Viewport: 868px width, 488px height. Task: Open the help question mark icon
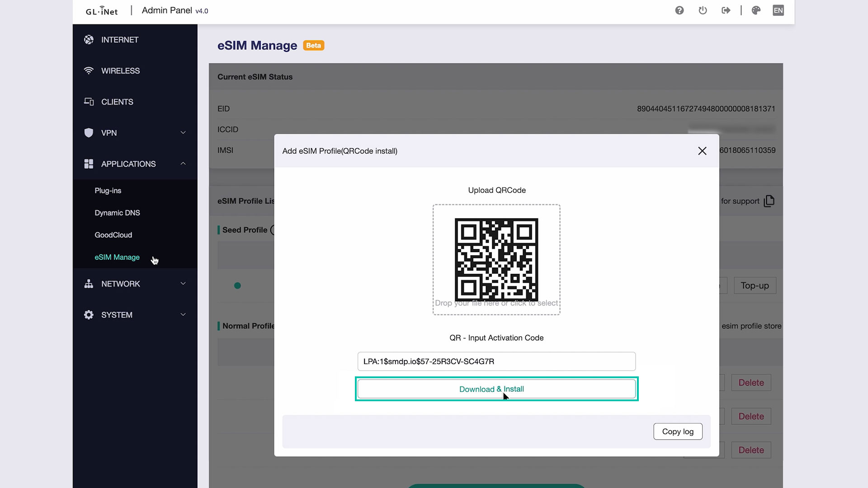pyautogui.click(x=679, y=10)
